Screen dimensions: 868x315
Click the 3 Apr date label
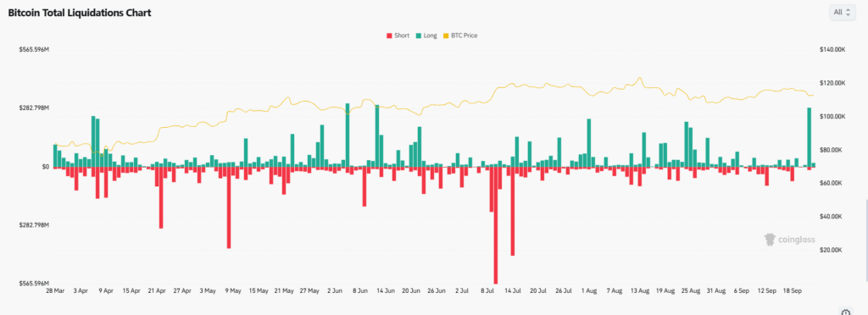coord(80,290)
